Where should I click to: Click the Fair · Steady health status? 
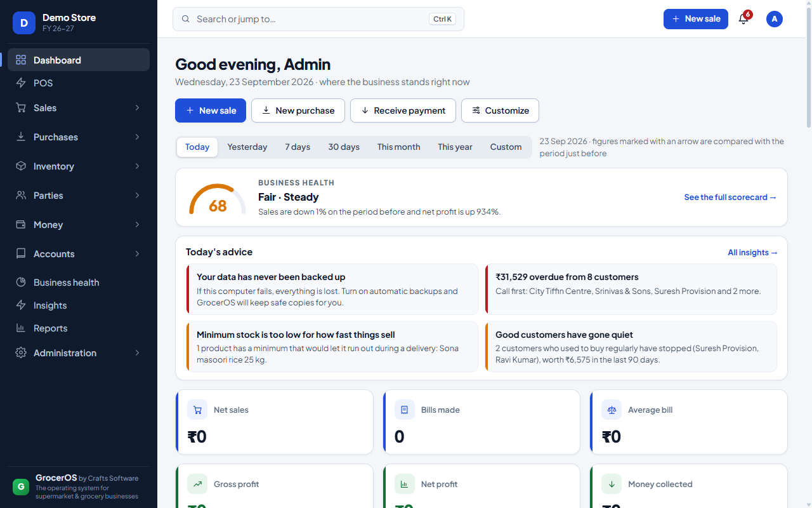pyautogui.click(x=288, y=197)
